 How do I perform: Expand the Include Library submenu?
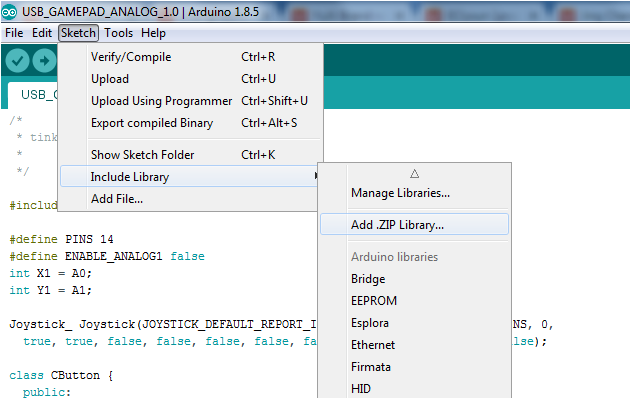190,177
